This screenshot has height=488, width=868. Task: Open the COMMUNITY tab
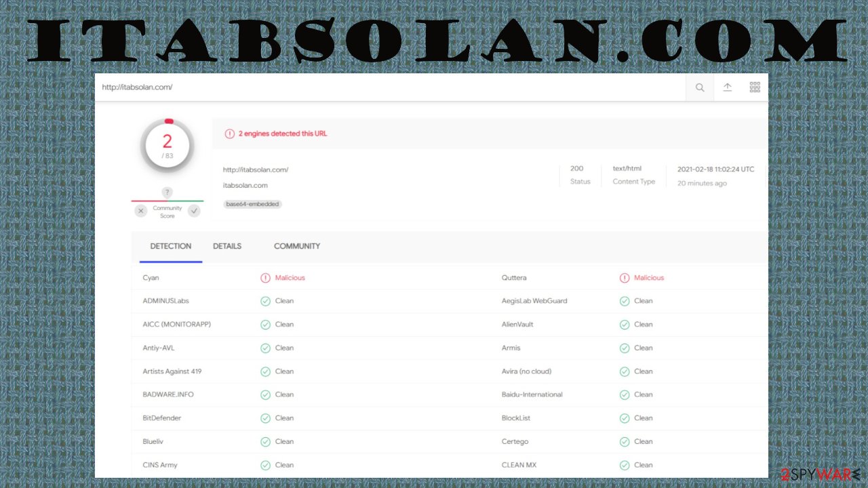click(x=297, y=246)
